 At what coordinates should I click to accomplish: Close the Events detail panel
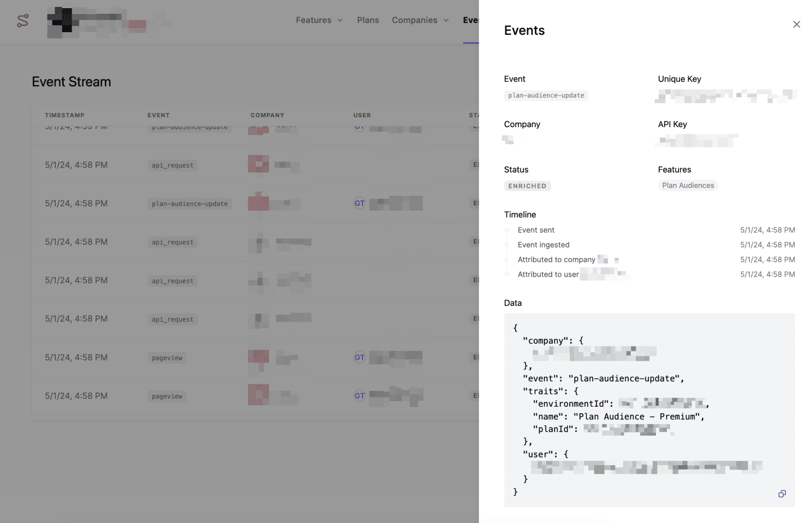(796, 25)
